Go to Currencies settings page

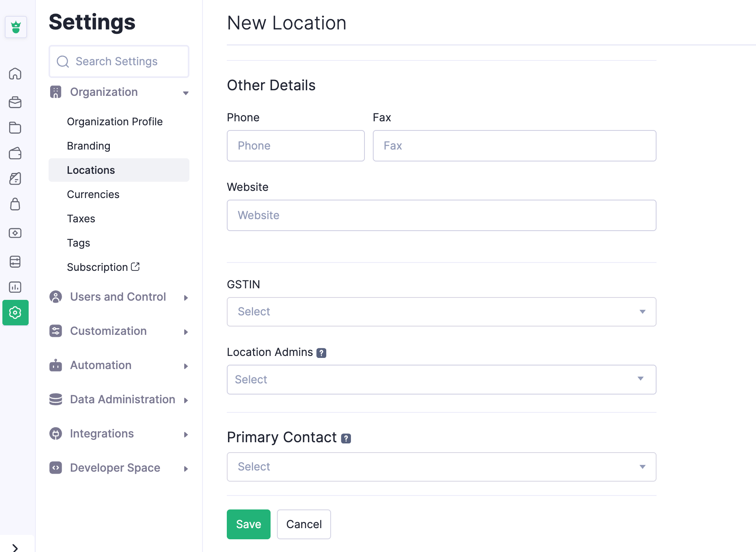(93, 194)
